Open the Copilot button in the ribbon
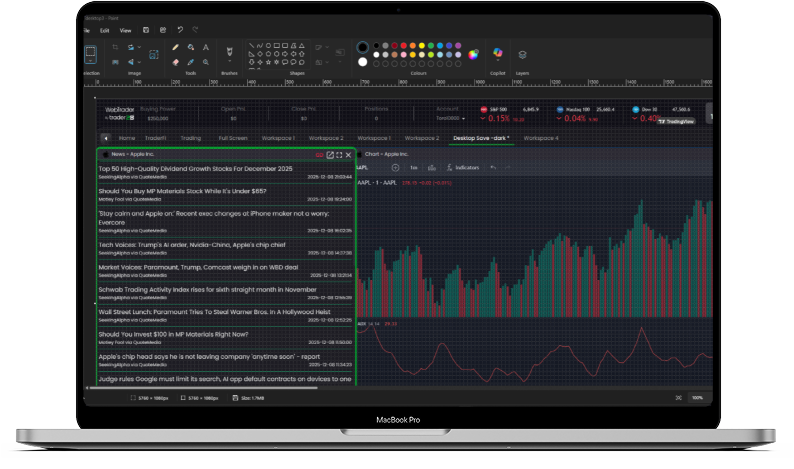The width and height of the screenshot is (794, 469). (x=498, y=54)
